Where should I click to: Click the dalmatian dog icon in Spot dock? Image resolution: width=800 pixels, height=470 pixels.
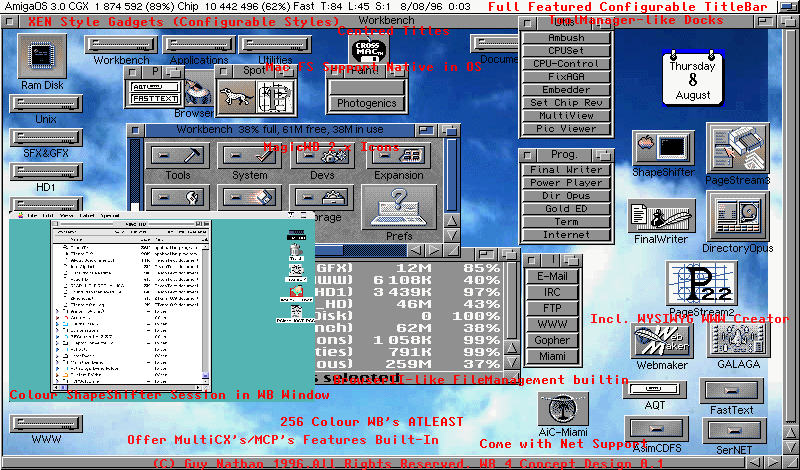[x=236, y=97]
